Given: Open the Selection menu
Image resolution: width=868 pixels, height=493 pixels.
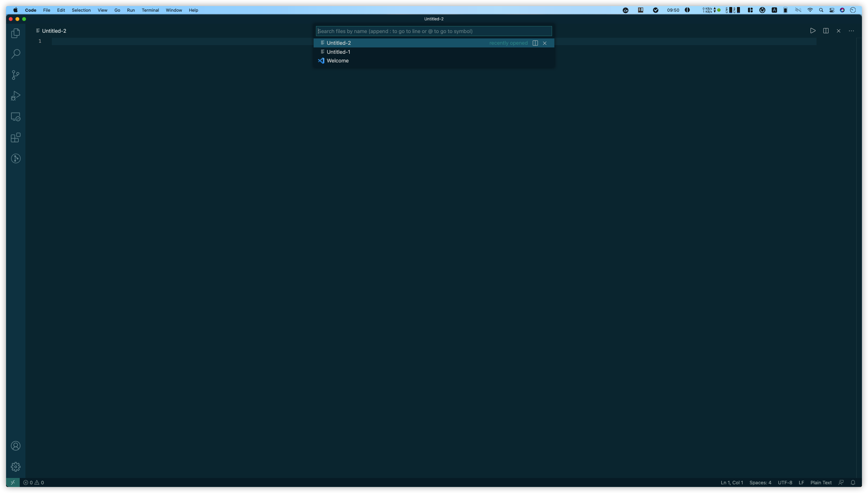Looking at the screenshot, I should coord(81,10).
